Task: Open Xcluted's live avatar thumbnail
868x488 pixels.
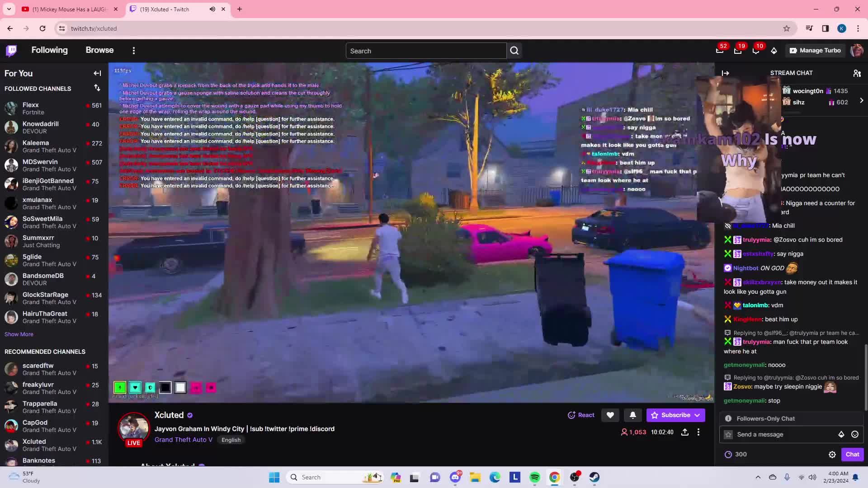Action: tap(133, 428)
